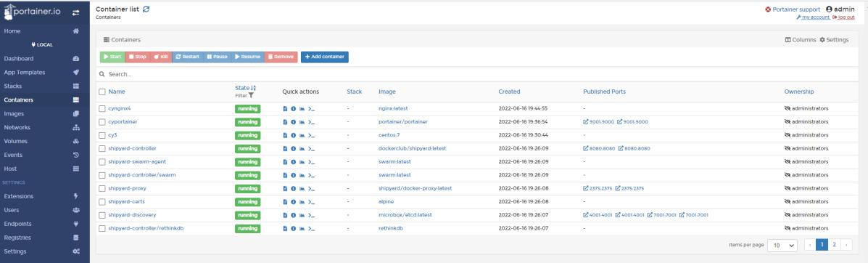The width and height of the screenshot is (868, 263).
Task: Open the Portainer support link
Action: (x=792, y=9)
